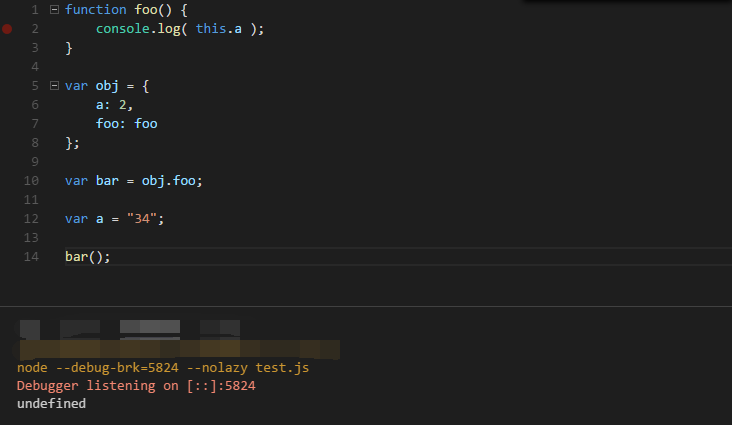Click the 'undefined' console output
This screenshot has width=733, height=425.
pyautogui.click(x=51, y=403)
